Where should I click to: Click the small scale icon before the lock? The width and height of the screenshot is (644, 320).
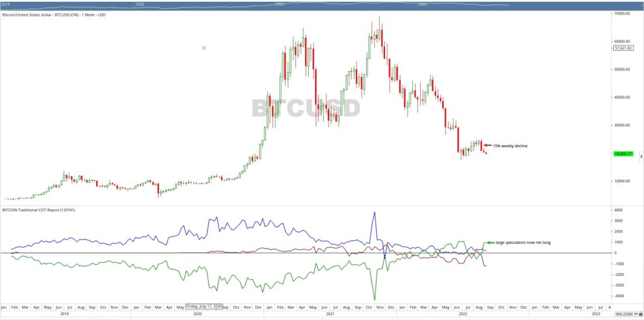636,314
